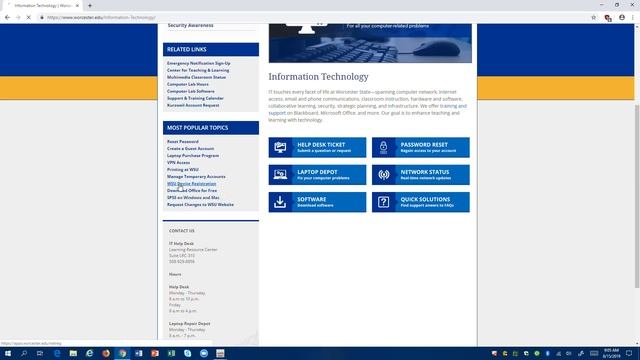Screen dimensions: 640x360
Task: Open the Software download button
Action: pyautogui.click(x=317, y=202)
